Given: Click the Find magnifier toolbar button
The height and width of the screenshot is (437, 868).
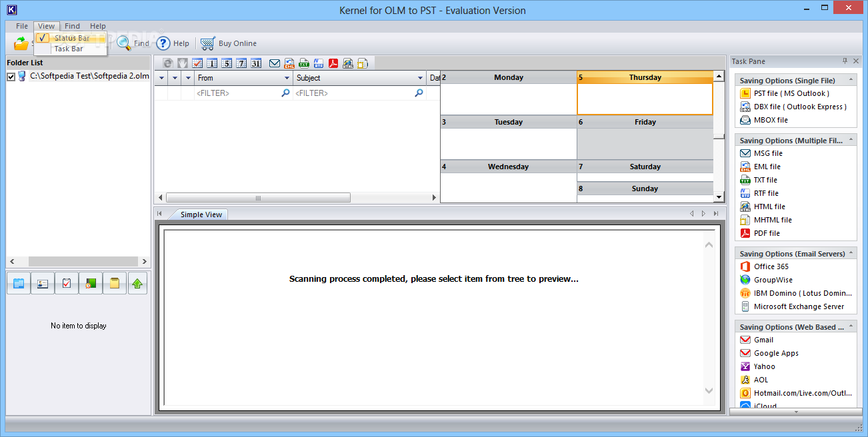Looking at the screenshot, I should click(x=133, y=43).
